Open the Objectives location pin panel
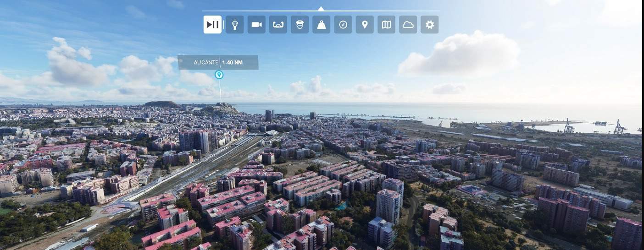 click(x=365, y=25)
